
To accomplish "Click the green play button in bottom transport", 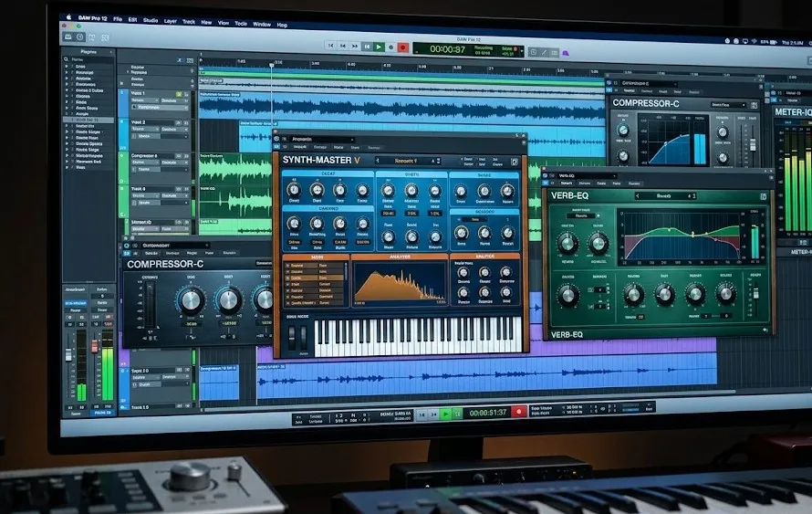I will coord(446,414).
